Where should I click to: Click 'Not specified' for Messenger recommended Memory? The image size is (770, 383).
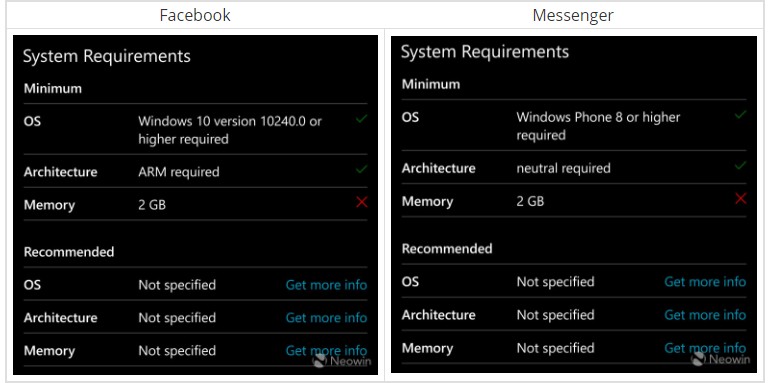(555, 348)
